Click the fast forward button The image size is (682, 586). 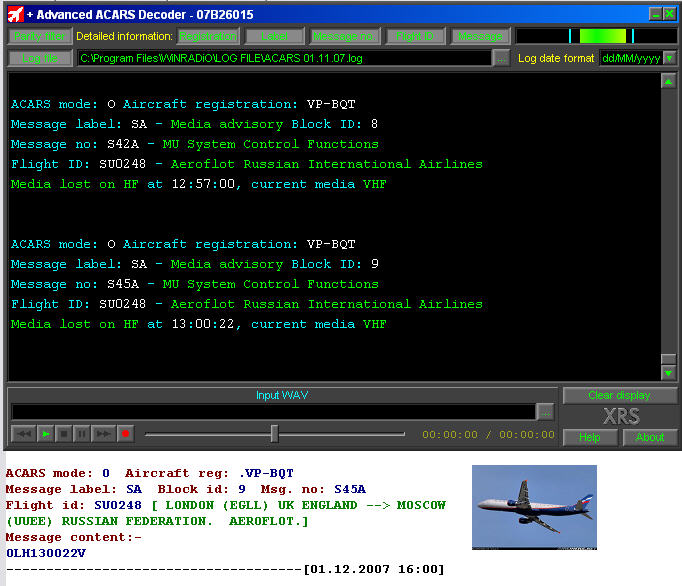tap(103, 434)
